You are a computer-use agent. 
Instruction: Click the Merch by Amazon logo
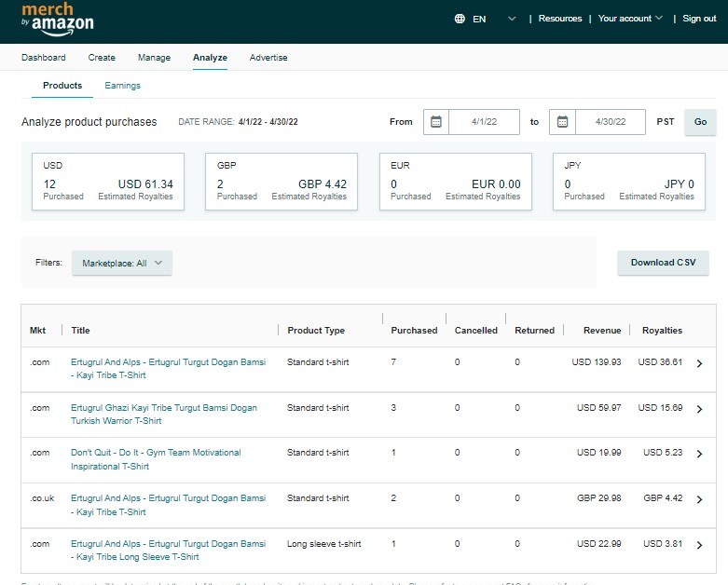click(57, 20)
